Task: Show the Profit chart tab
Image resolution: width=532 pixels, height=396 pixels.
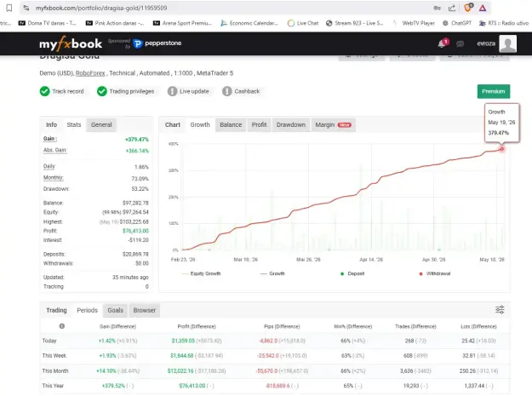Action: click(259, 124)
